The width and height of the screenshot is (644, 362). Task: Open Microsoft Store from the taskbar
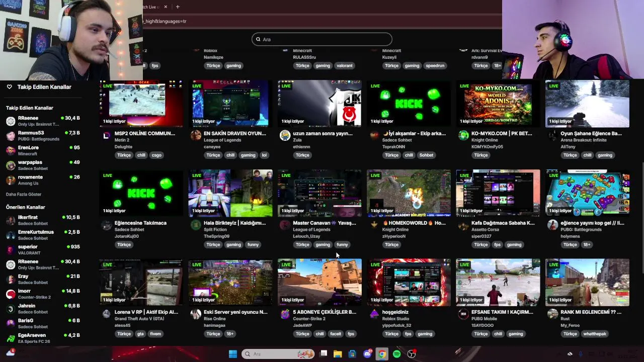(352, 354)
